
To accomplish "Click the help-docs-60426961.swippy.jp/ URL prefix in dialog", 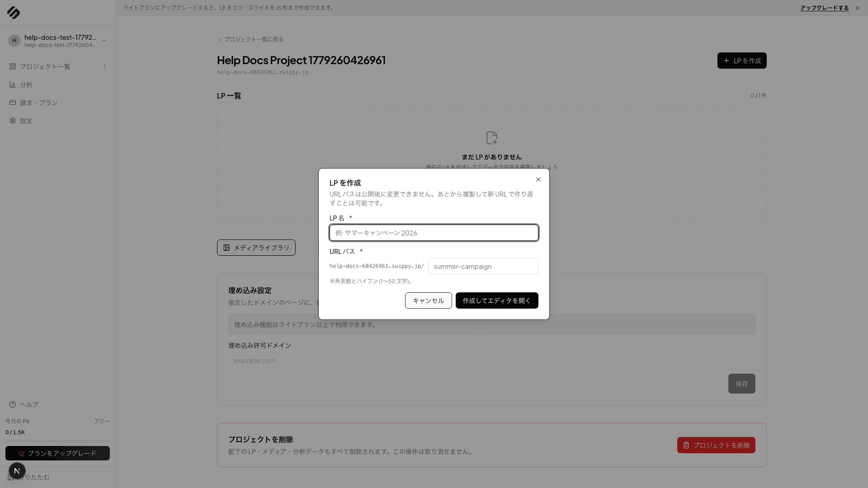I will click(x=377, y=266).
